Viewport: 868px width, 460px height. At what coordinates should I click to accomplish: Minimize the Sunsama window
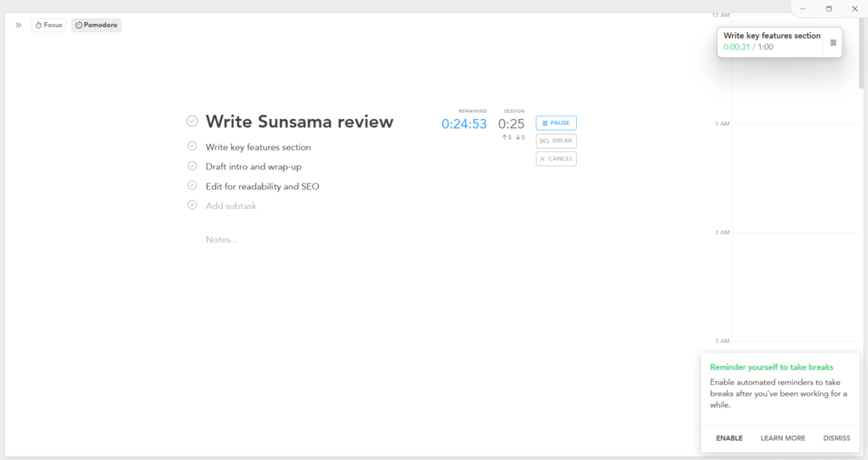(x=802, y=9)
